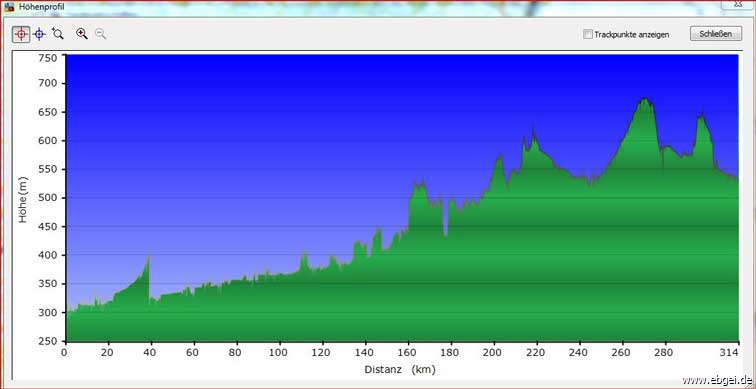Viewport: 756px width, 389px height.
Task: Click the zoom in magnifier icon
Action: 82,33
